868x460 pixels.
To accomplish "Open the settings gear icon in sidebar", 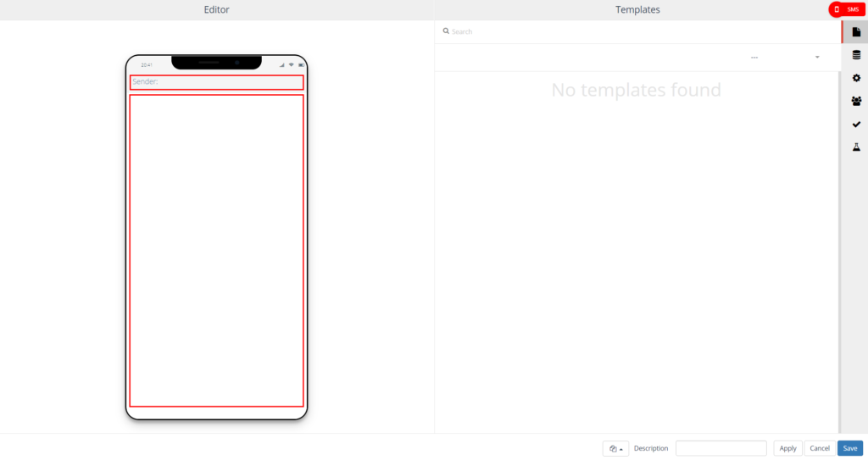I will pyautogui.click(x=856, y=78).
